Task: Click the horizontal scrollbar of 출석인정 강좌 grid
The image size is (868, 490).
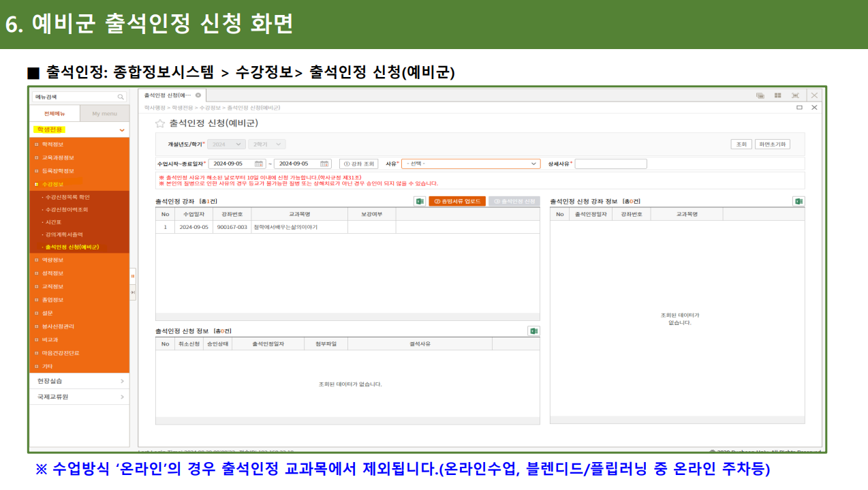Action: click(x=347, y=317)
